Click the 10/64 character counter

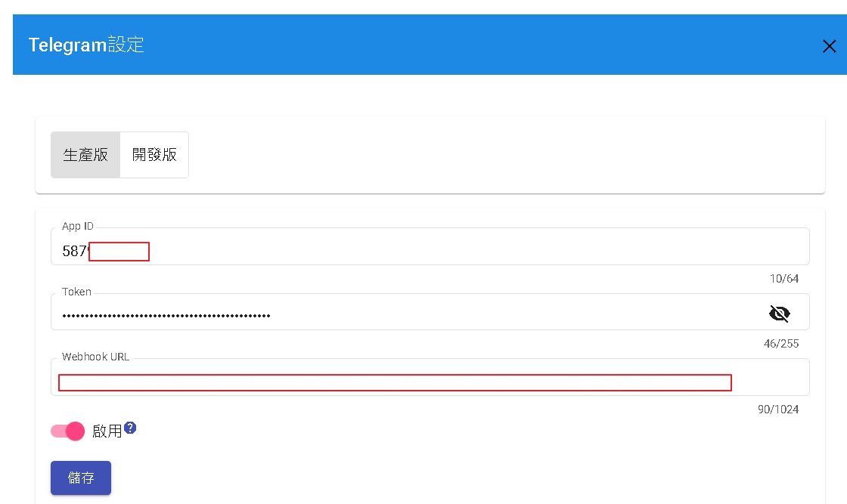click(784, 279)
